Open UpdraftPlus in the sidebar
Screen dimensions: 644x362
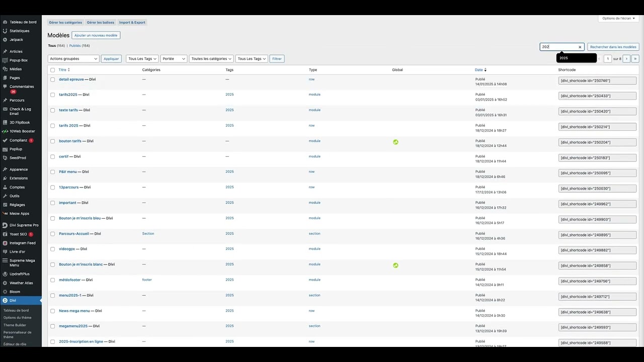point(19,274)
